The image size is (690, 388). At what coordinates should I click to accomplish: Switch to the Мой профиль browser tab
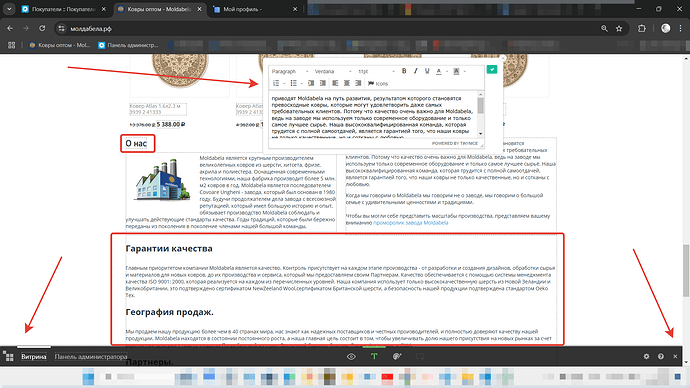255,9
